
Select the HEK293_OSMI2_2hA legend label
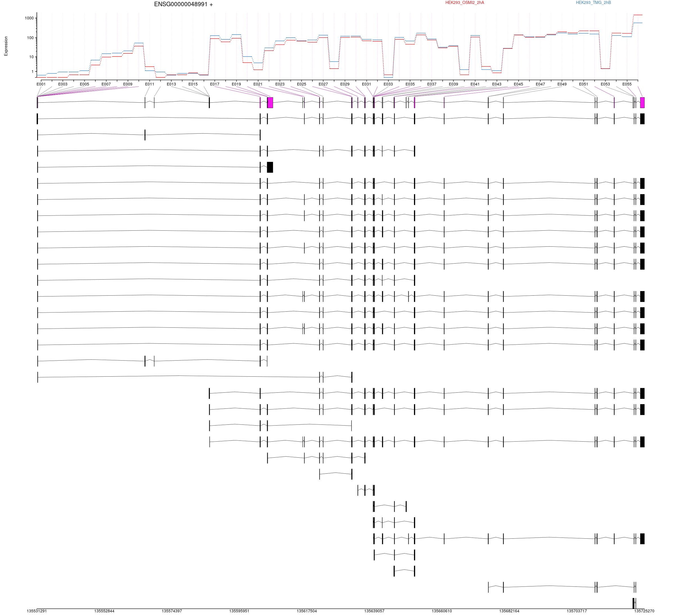(464, 3)
